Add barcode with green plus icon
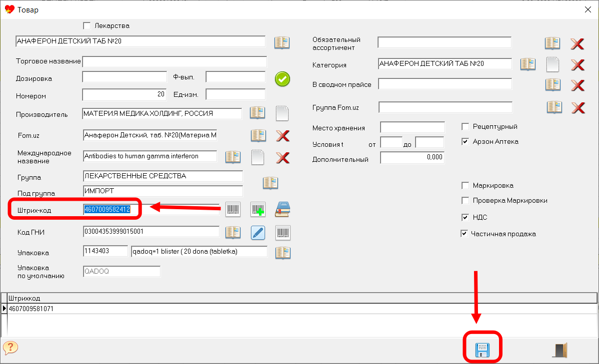Viewport: 599px width, 364px height. pyautogui.click(x=258, y=210)
